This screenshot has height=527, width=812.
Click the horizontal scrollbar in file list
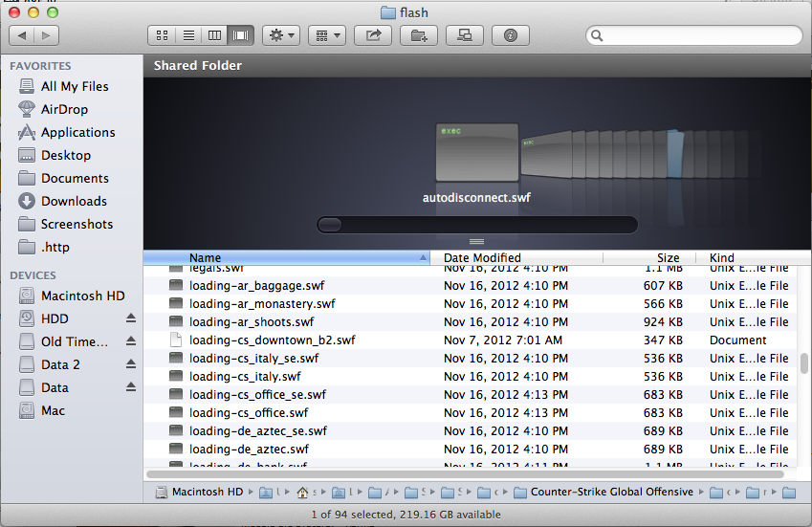pyautogui.click(x=465, y=474)
